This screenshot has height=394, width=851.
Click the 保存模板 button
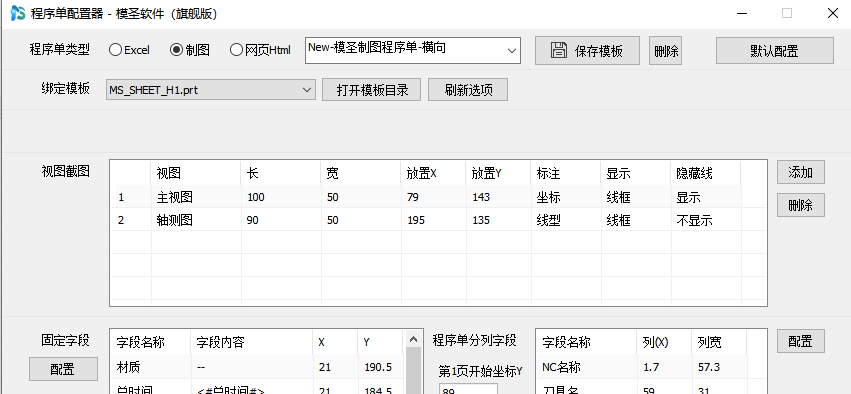(x=587, y=51)
